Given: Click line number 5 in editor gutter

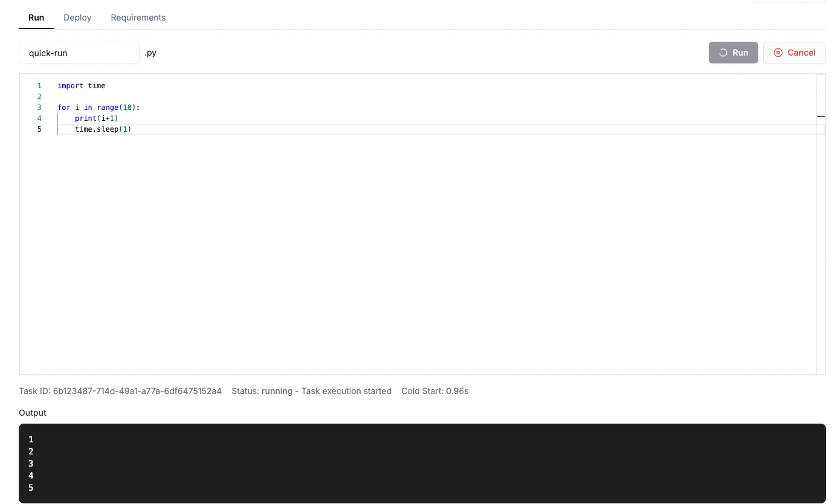Looking at the screenshot, I should (x=39, y=129).
